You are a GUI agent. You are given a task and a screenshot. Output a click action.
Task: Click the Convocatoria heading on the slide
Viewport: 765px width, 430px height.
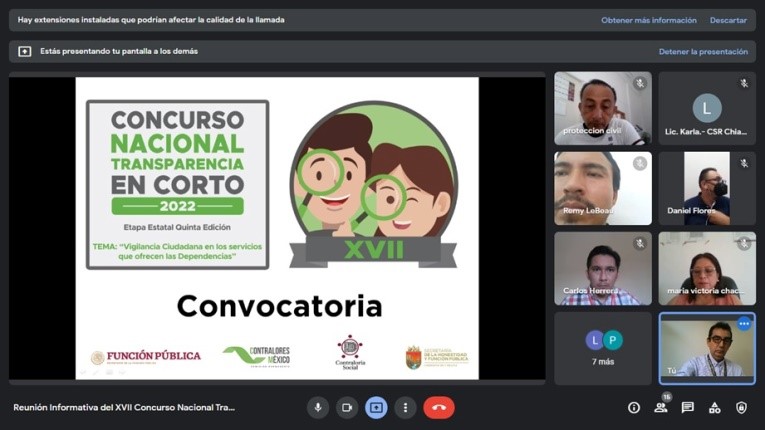[280, 307]
